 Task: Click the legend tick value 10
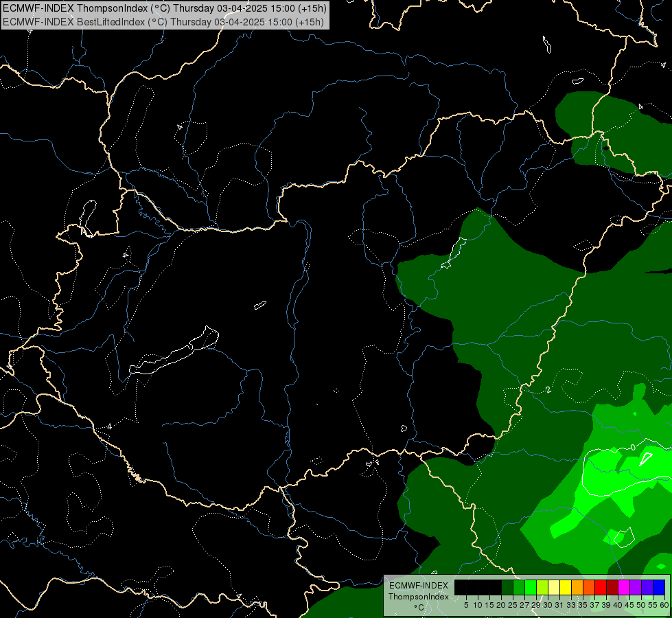(x=478, y=605)
